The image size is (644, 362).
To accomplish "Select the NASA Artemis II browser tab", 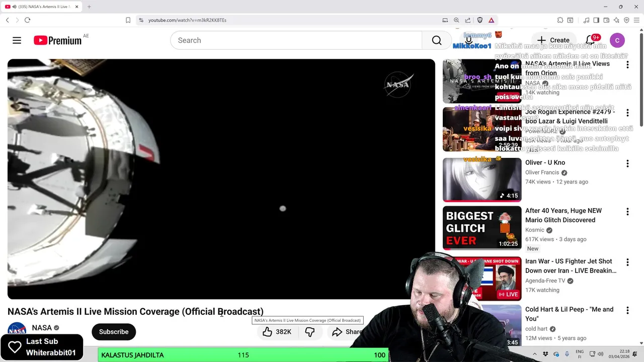I will 41,7.
